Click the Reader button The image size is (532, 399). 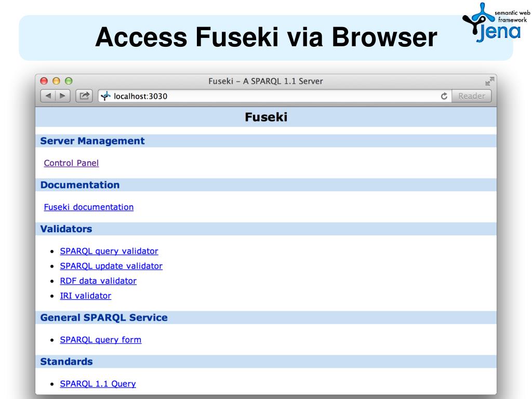[472, 96]
